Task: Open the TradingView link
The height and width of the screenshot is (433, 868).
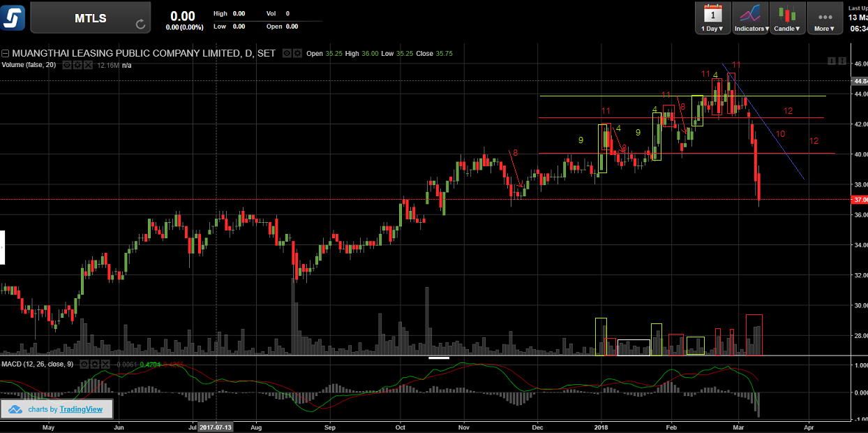Action: pos(81,409)
